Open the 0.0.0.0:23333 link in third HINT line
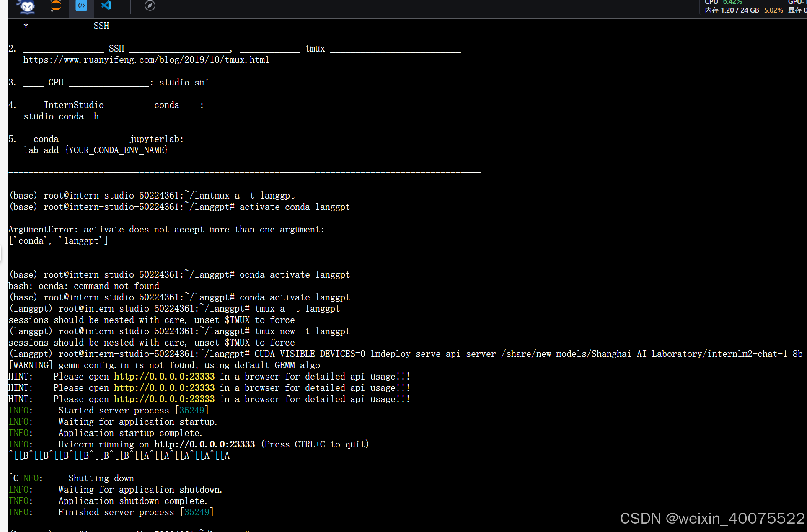Viewport: 807px width, 532px height. tap(164, 399)
